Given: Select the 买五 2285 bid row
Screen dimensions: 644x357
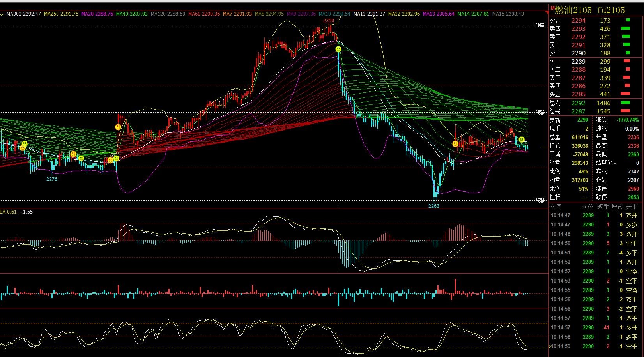Looking at the screenshot, I should [x=596, y=94].
